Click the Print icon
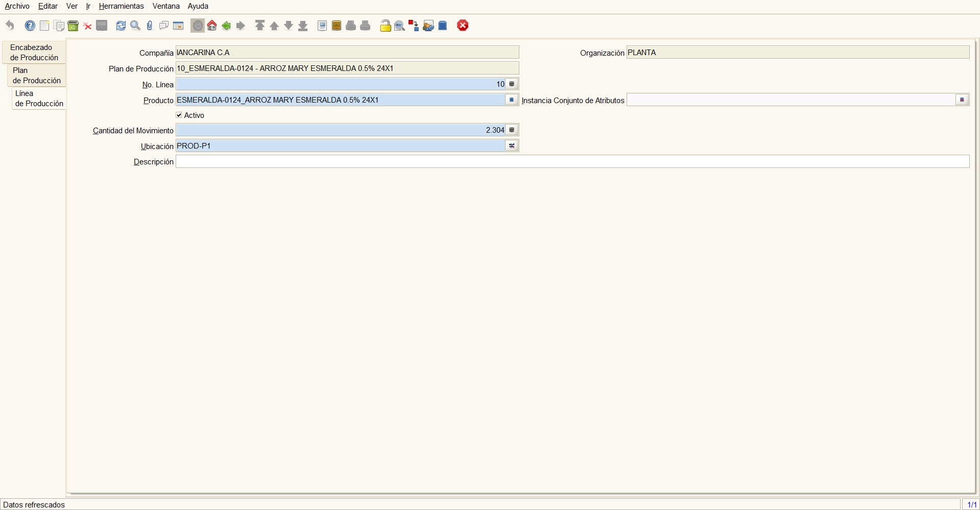Viewport: 980px width, 510px height. coord(365,26)
